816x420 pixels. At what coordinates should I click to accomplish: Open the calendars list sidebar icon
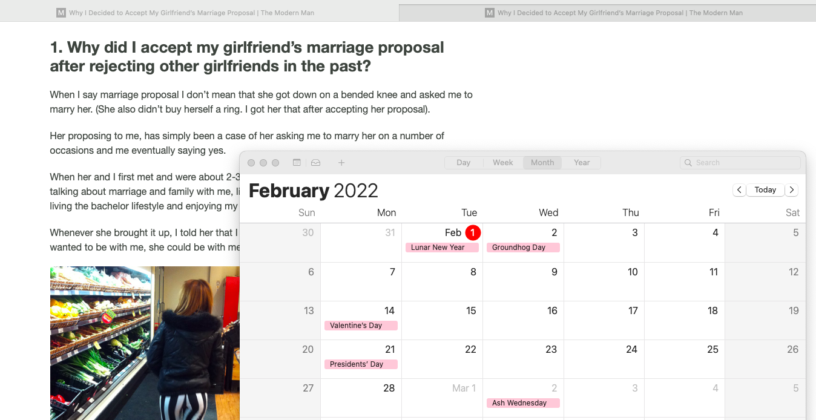pyautogui.click(x=297, y=162)
